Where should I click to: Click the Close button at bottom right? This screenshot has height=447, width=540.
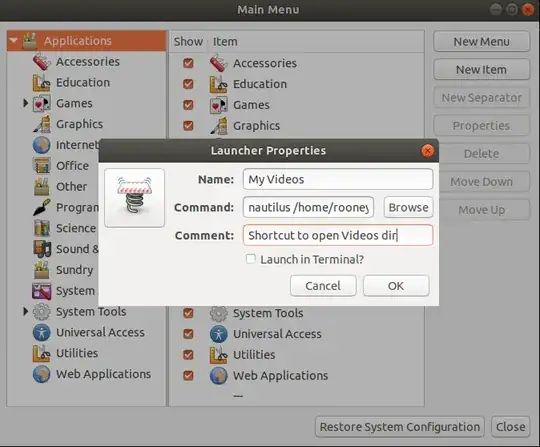(x=510, y=427)
